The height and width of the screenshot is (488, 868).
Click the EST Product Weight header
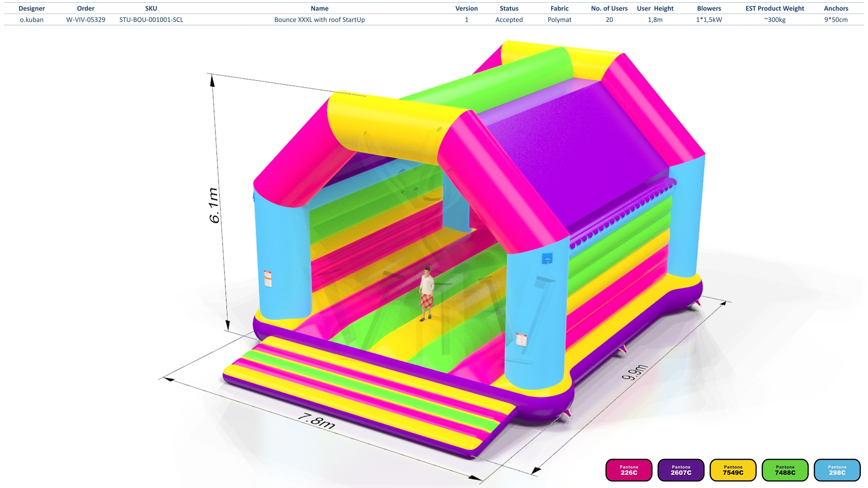(775, 8)
